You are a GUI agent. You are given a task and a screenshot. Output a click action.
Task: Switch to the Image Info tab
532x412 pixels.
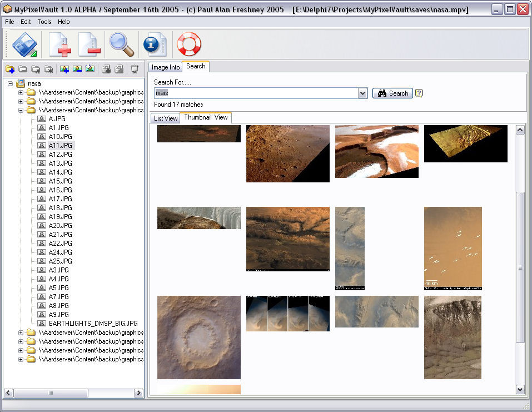click(166, 67)
